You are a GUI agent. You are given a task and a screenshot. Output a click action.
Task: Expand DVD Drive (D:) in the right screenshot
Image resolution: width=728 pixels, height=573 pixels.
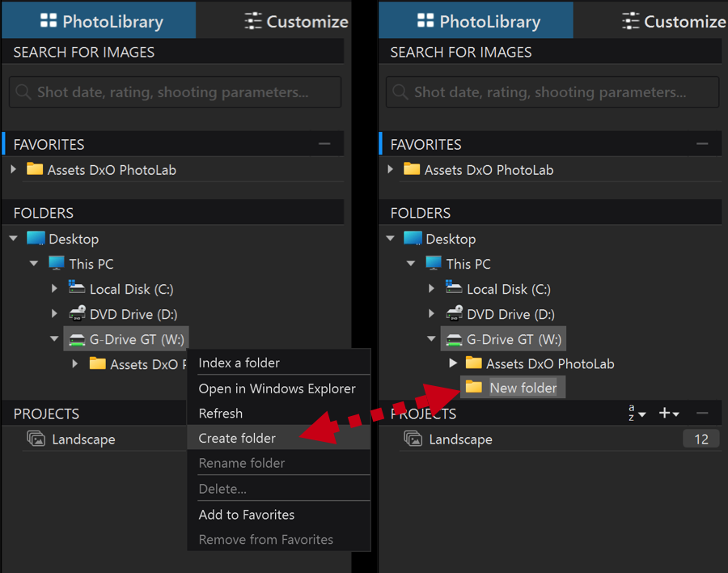(431, 314)
